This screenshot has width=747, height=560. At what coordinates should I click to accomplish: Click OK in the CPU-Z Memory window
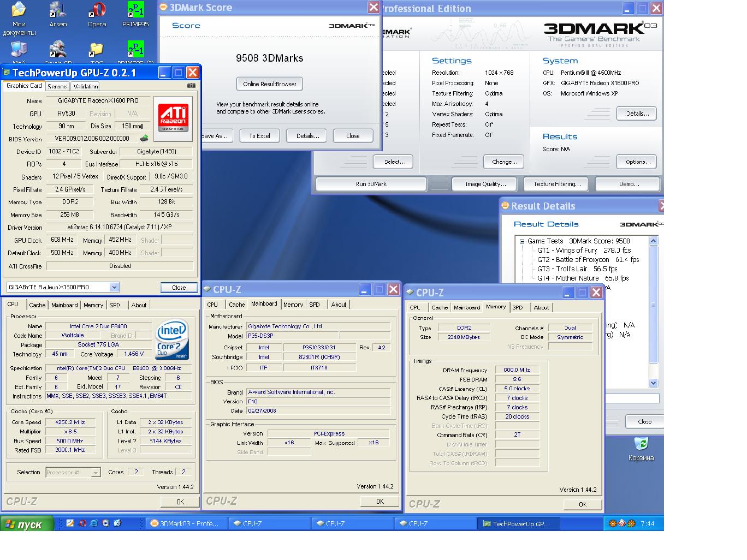point(582,504)
